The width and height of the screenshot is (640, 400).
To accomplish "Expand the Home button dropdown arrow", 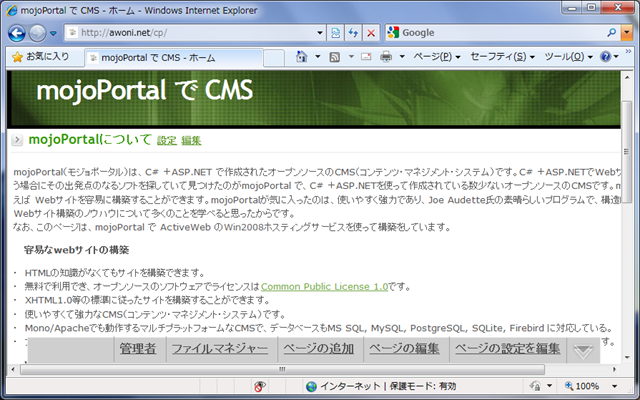I will (318, 57).
